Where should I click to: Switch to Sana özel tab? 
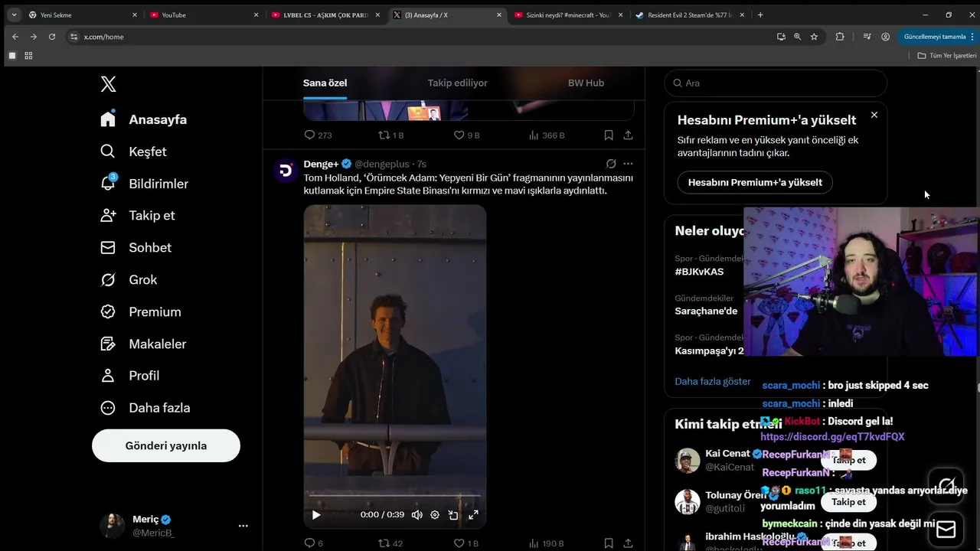(325, 83)
